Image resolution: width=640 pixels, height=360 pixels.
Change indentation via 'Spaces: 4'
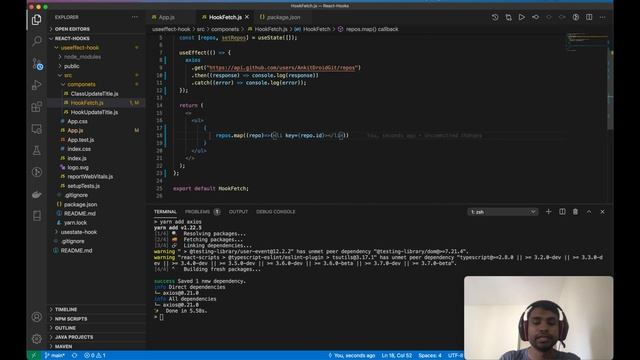click(x=430, y=356)
